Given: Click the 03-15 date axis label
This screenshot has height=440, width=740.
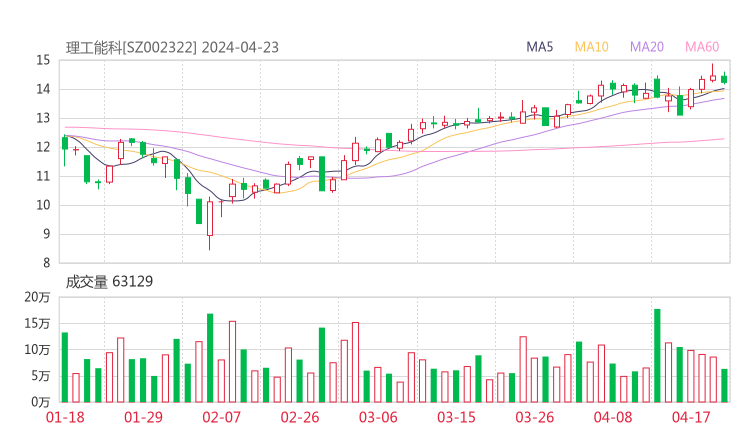Looking at the screenshot, I should point(456,417).
